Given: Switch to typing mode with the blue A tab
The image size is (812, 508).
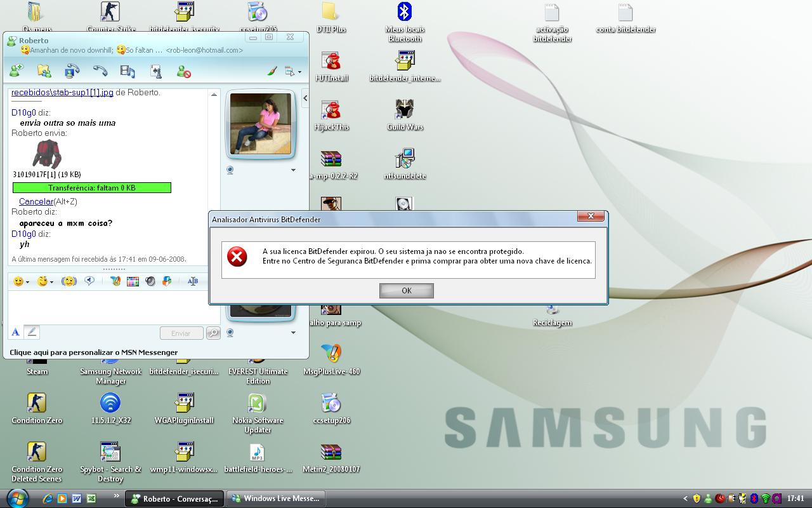Looking at the screenshot, I should pyautogui.click(x=16, y=332).
